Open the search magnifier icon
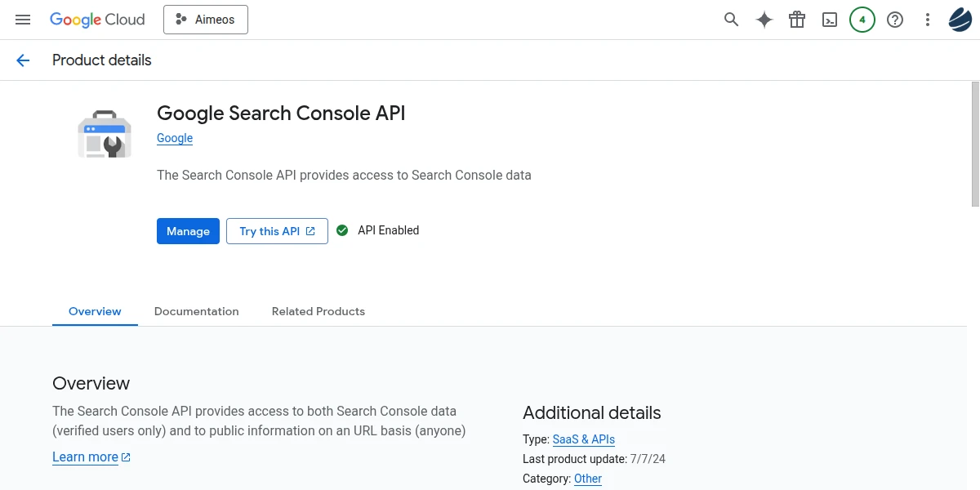 click(731, 20)
